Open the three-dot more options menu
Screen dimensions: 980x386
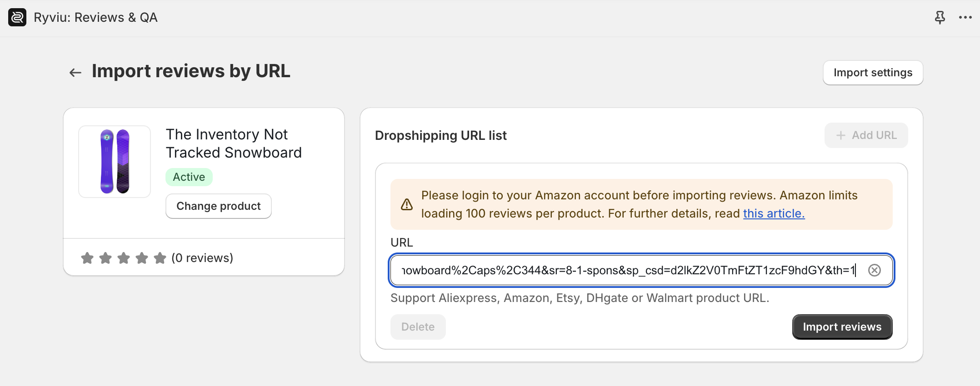click(x=965, y=17)
